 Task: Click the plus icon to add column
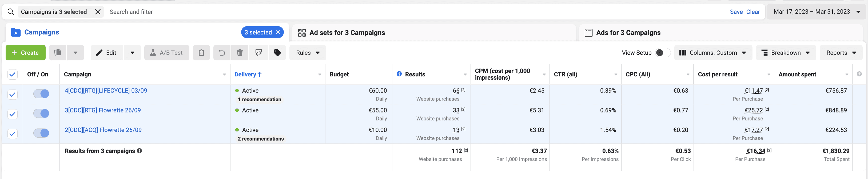(859, 74)
